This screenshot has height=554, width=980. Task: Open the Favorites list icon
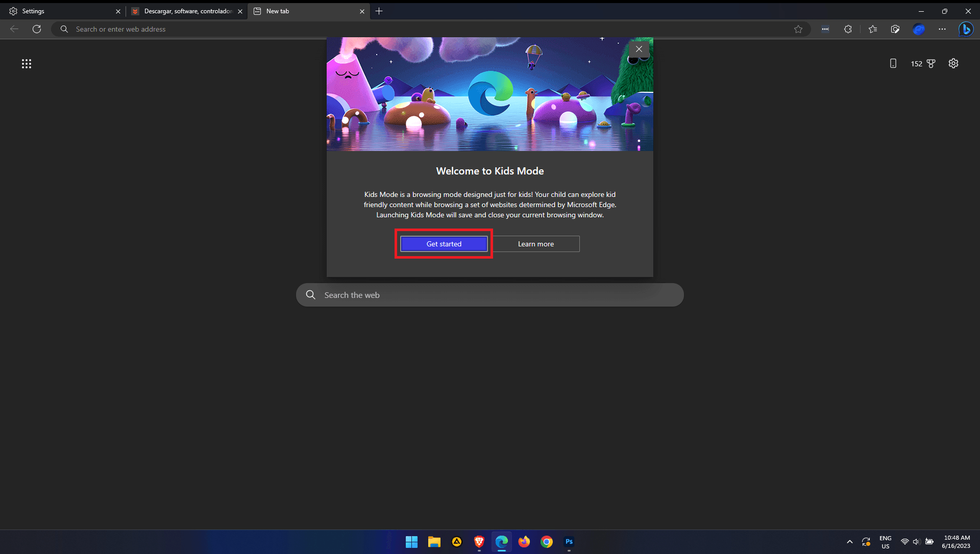point(873,29)
